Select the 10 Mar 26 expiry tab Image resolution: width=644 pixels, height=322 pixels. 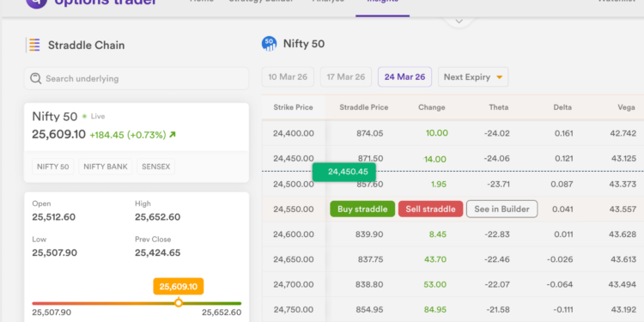(x=288, y=77)
